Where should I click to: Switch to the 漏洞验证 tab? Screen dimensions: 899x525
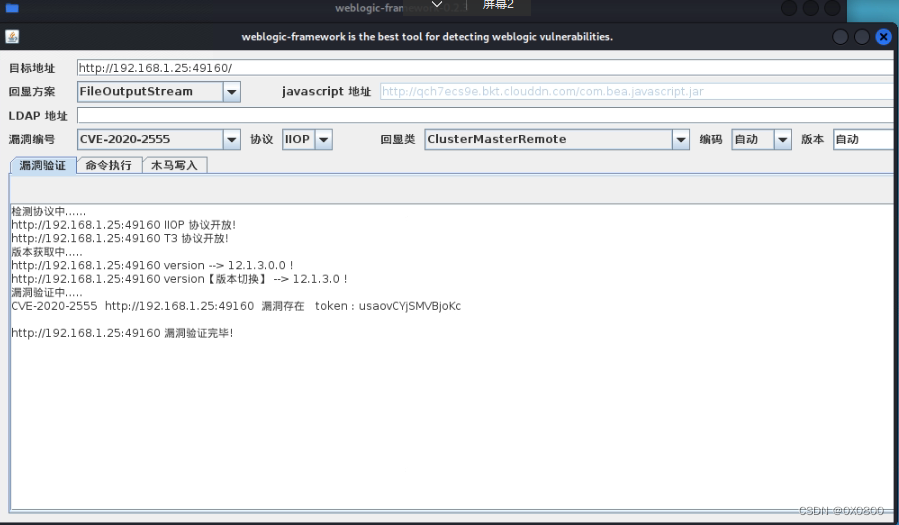43,165
